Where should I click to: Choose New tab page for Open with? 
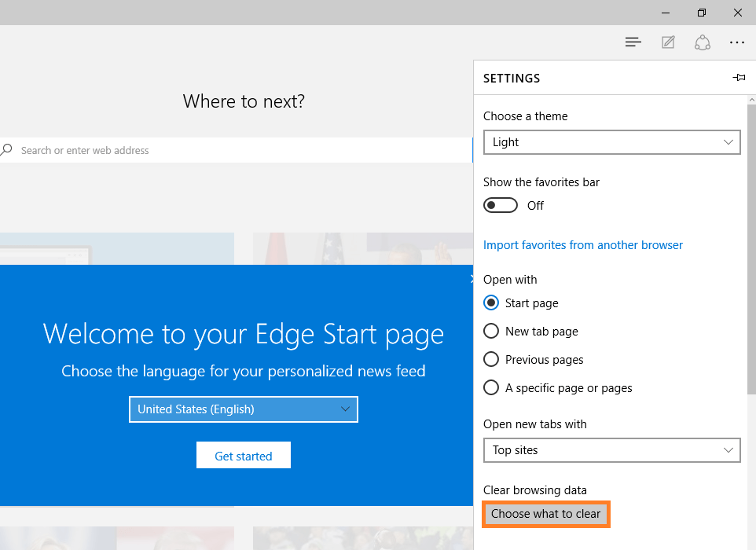[490, 331]
